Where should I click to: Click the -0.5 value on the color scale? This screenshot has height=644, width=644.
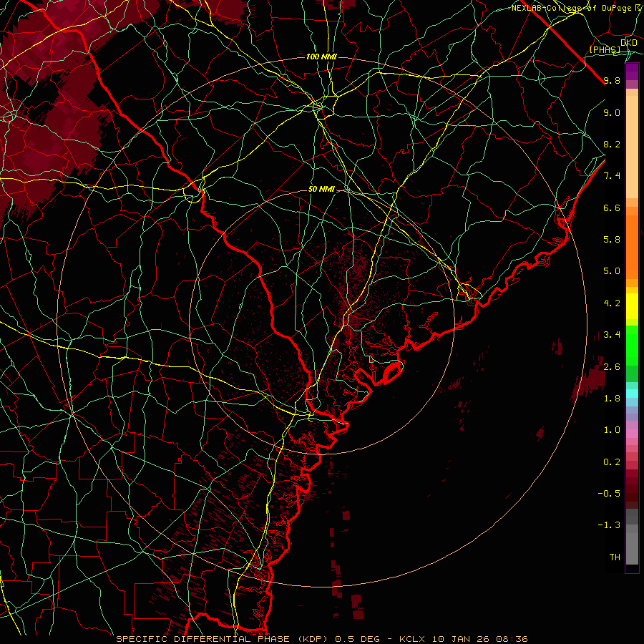click(x=609, y=494)
